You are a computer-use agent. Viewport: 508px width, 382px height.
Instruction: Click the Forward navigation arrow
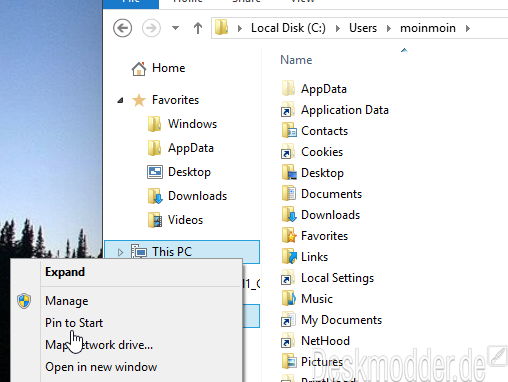click(151, 28)
